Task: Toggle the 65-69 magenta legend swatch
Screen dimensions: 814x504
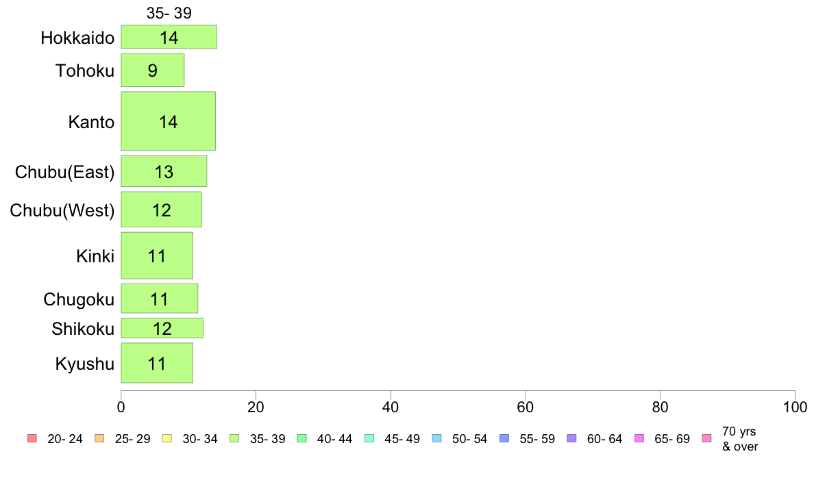Action: [639, 438]
